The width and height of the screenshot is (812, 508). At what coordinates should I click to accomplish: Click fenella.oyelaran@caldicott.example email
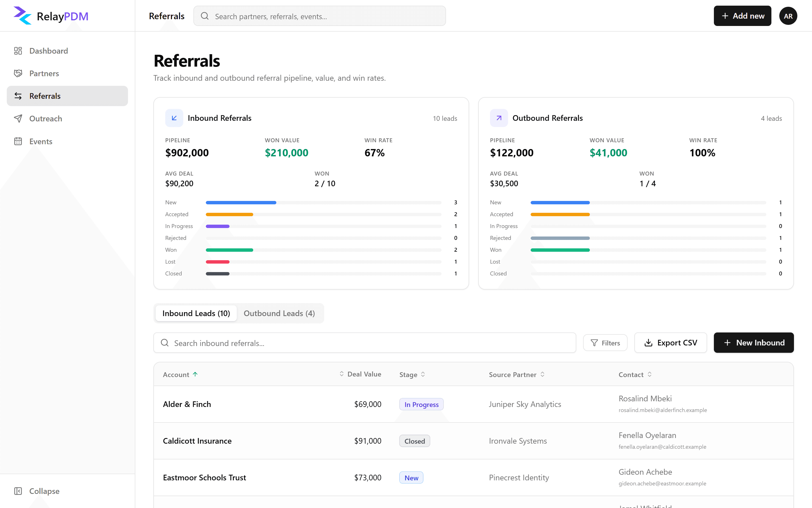tap(662, 446)
